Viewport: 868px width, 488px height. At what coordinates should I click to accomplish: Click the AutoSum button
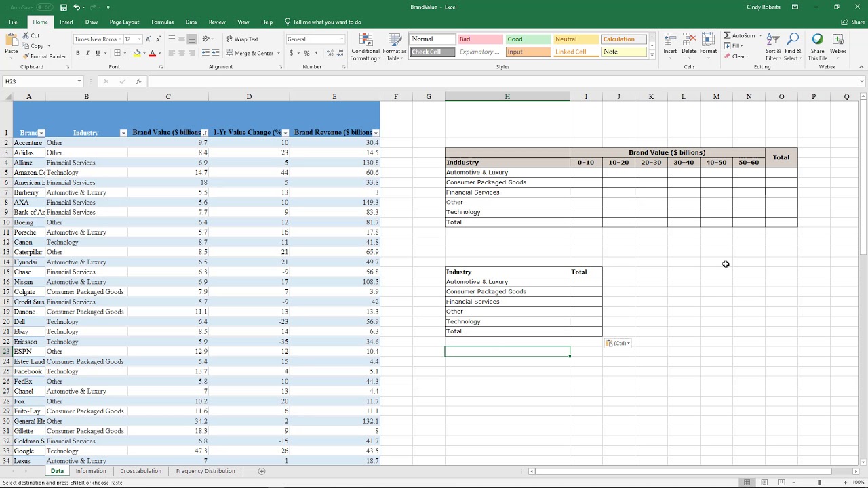(x=740, y=35)
